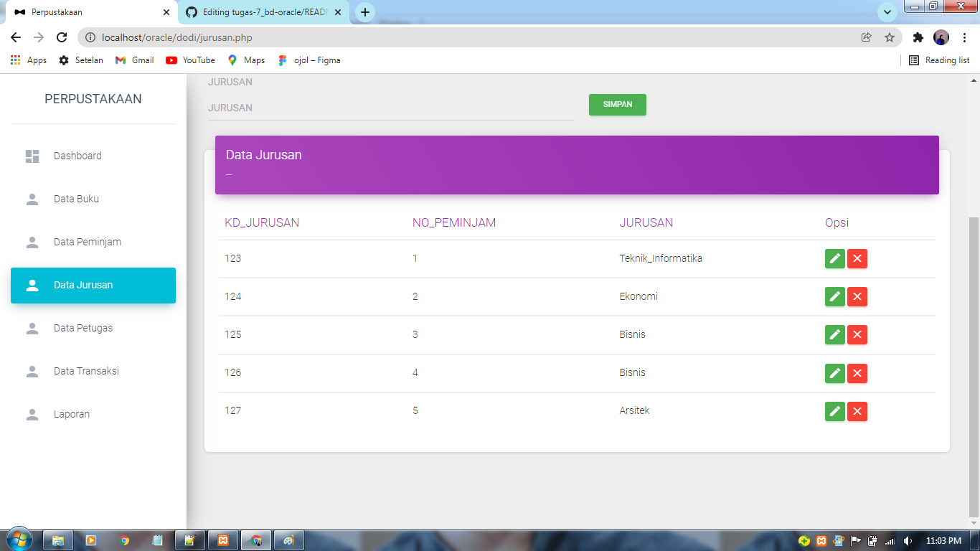Edit the Arsitek row via its pencil icon
The width and height of the screenshot is (980, 551).
pos(834,411)
